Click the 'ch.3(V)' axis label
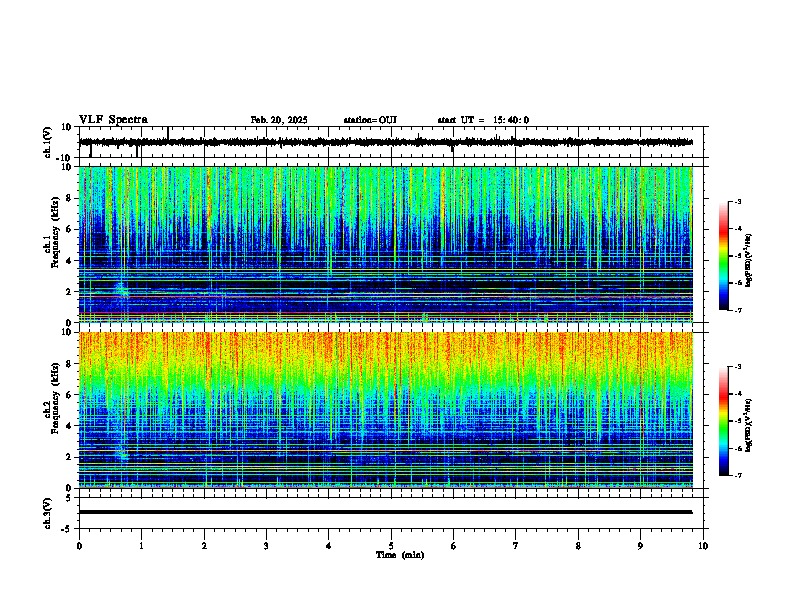This screenshot has width=792, height=612. tap(48, 513)
